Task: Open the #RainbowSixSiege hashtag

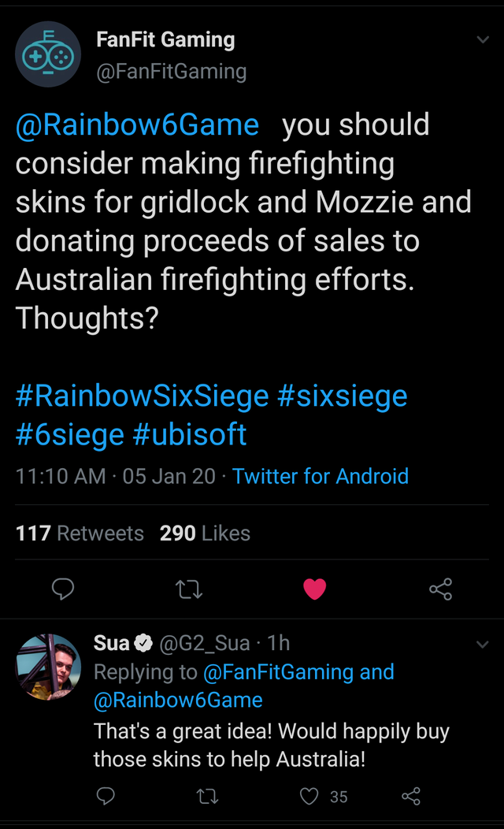Action: pos(142,396)
